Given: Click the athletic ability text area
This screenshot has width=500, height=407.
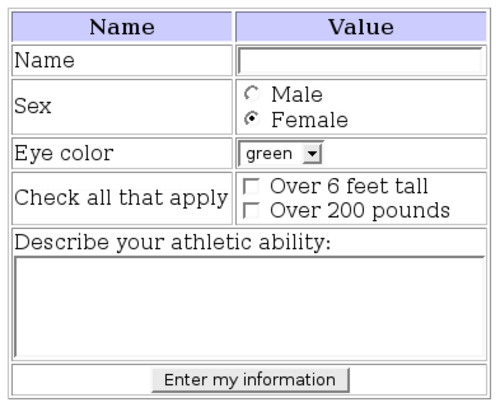Looking at the screenshot, I should 249,307.
